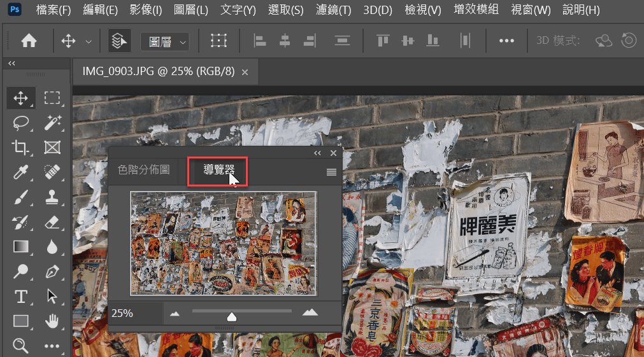Viewport: 644px width, 357px height.
Task: Click Distribute Vertically icon
Action: (342, 41)
